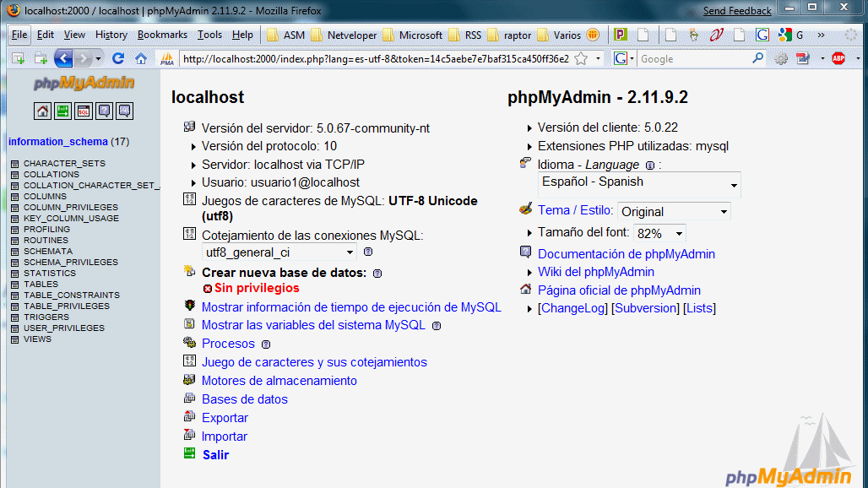The width and height of the screenshot is (868, 488).
Task: Open phpMyAdmin documentation help icon in sidebar
Action: click(x=104, y=111)
